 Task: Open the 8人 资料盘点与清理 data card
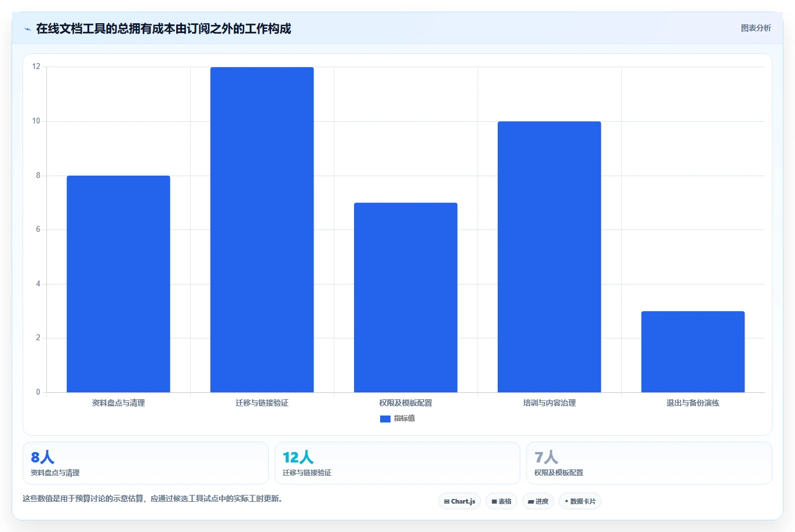(145, 463)
